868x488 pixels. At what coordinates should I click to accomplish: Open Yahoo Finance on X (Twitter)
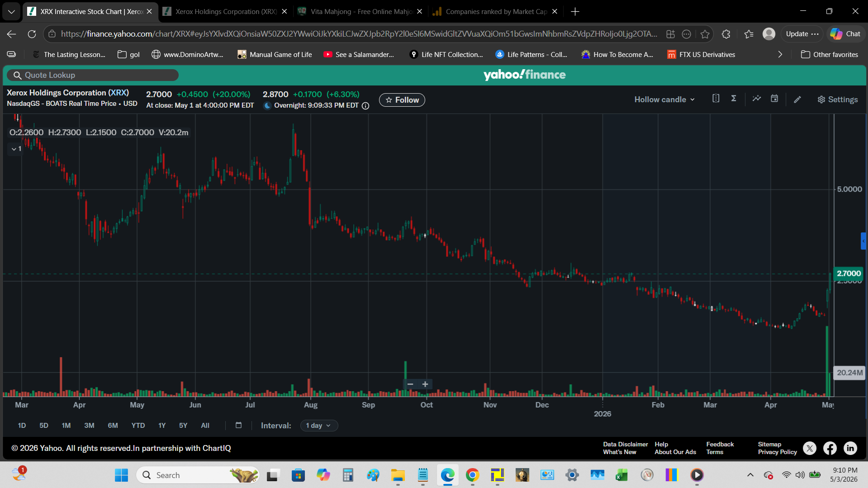[x=810, y=448]
